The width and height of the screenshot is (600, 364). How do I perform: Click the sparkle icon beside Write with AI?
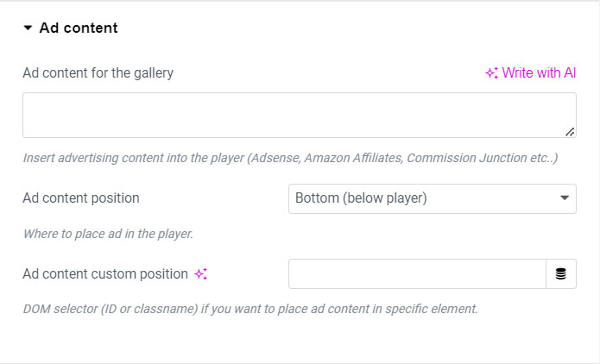pos(491,73)
